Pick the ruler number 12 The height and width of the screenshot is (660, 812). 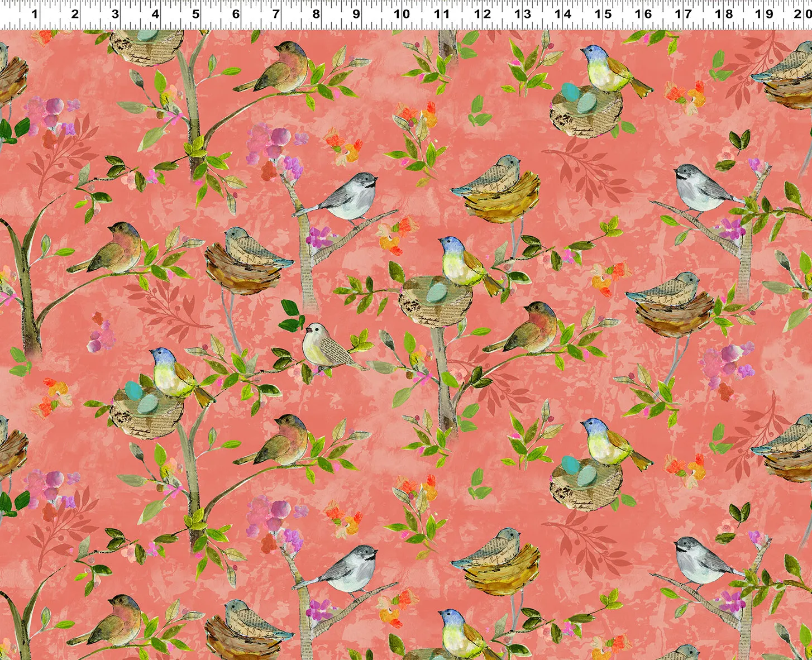point(483,14)
